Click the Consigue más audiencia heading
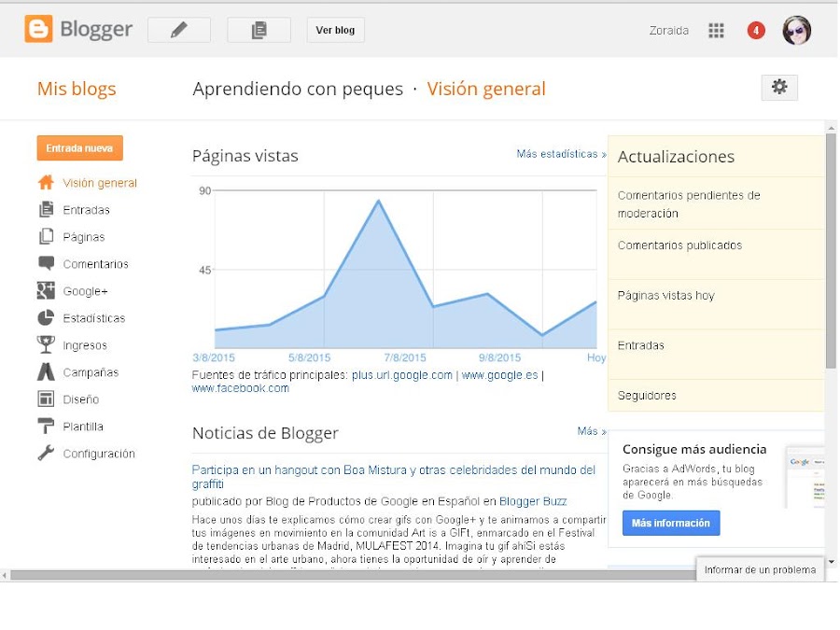 point(694,450)
